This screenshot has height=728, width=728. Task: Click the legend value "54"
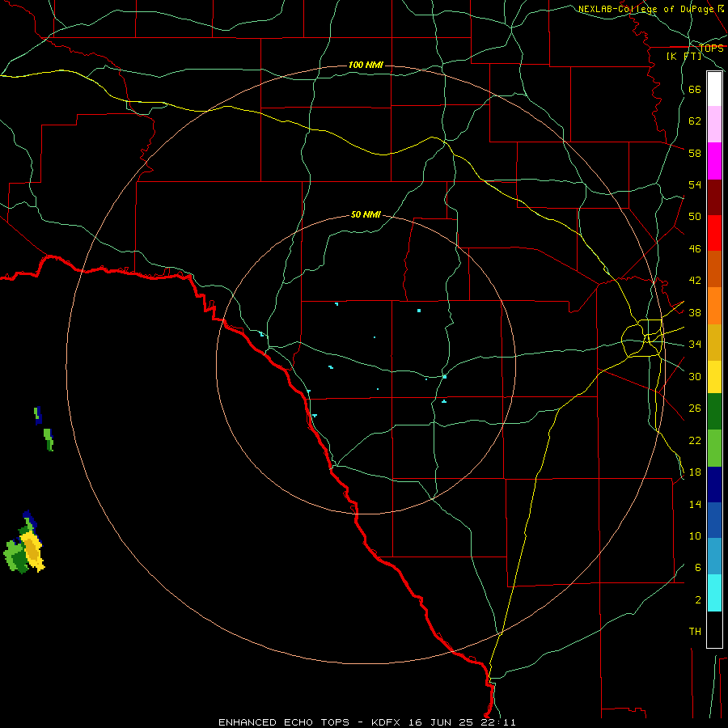695,184
